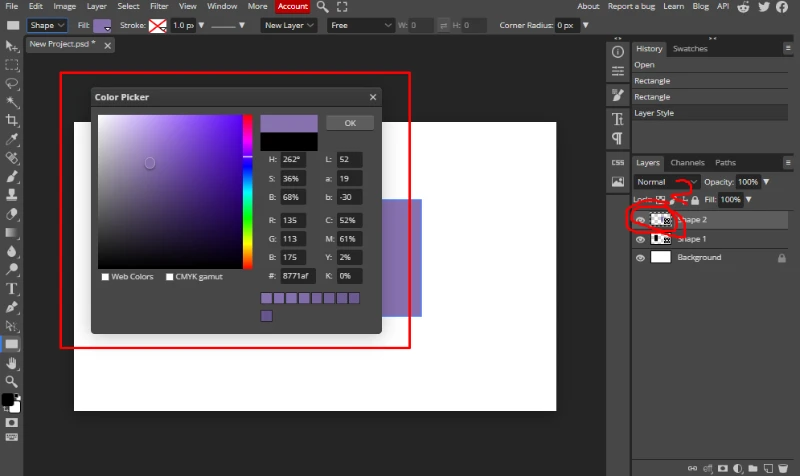The image size is (800, 476).
Task: Choose the Eyedropper tool
Action: tap(12, 139)
